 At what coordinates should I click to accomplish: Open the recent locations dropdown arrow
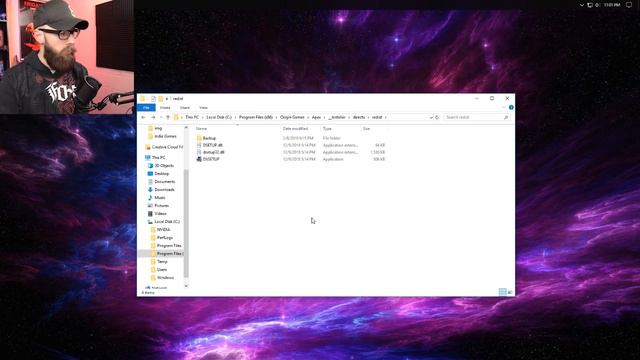[x=161, y=118]
